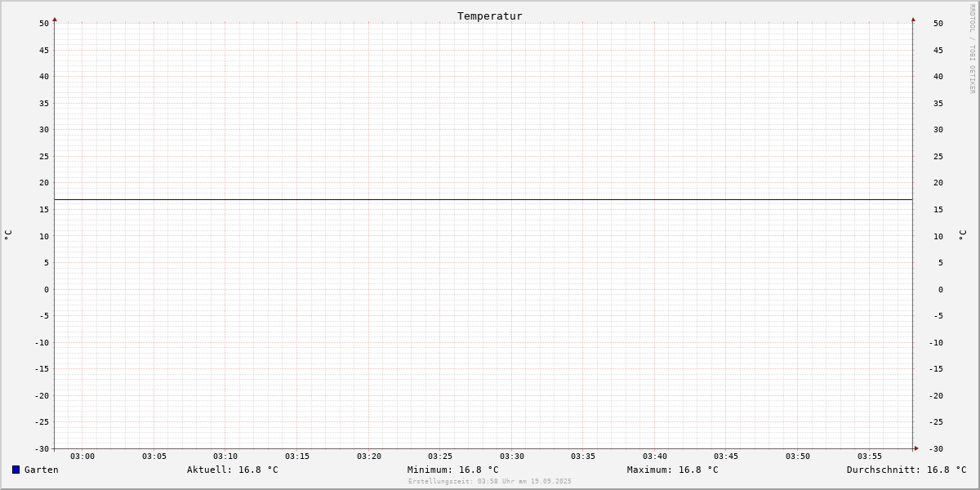Image resolution: width=980 pixels, height=490 pixels.
Task: Click the Erstellungszeit timestamp footer text
Action: [490, 481]
